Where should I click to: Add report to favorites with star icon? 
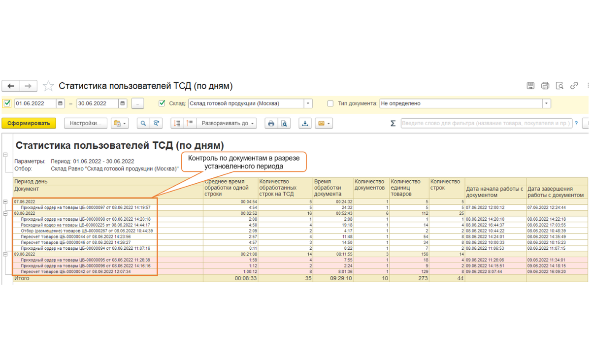[x=48, y=86]
